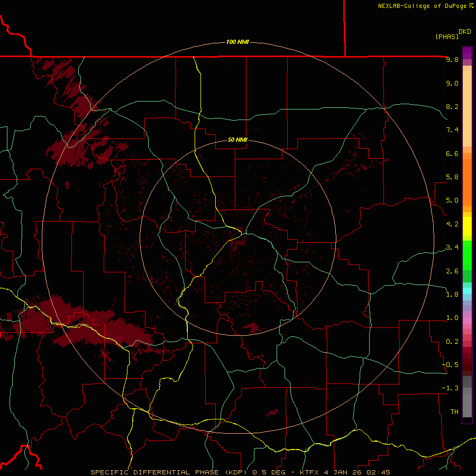Pick the gray bottom segment of color scale
The image size is (476, 476).
click(x=467, y=405)
